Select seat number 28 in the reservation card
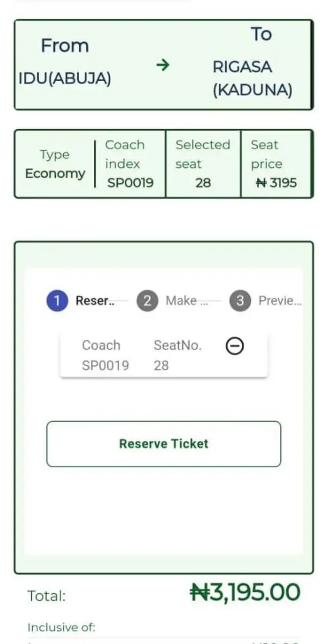327x644 pixels. 161,365
